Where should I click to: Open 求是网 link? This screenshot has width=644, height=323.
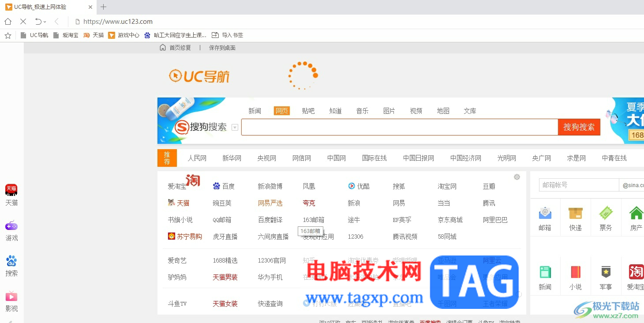point(577,158)
